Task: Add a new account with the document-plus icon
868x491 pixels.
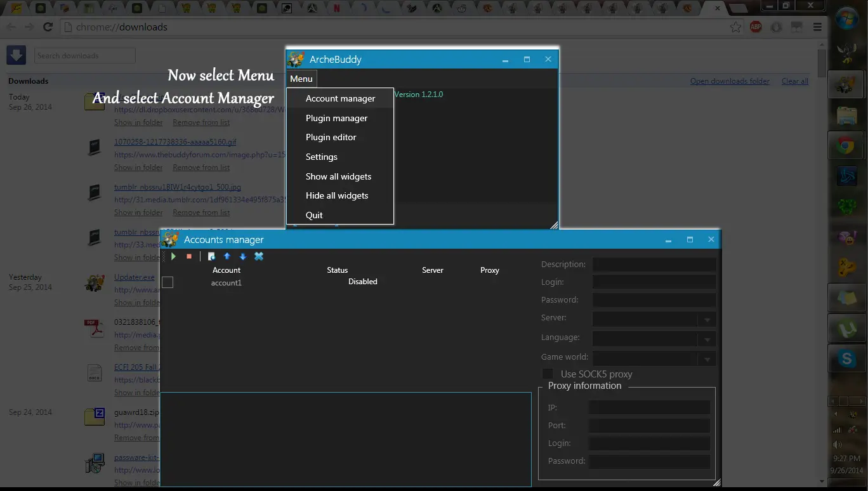Action: click(x=211, y=256)
